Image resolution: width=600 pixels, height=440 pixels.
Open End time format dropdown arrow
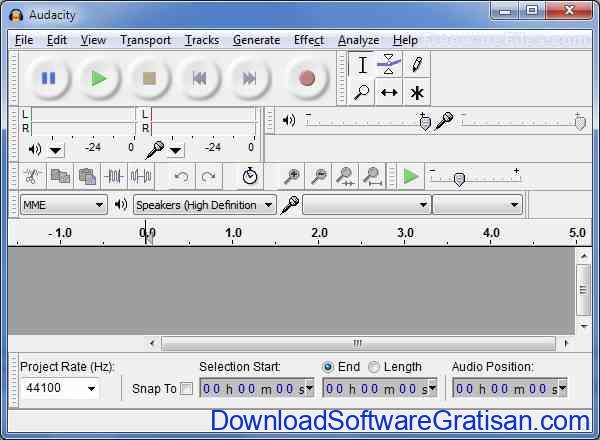(x=432, y=388)
